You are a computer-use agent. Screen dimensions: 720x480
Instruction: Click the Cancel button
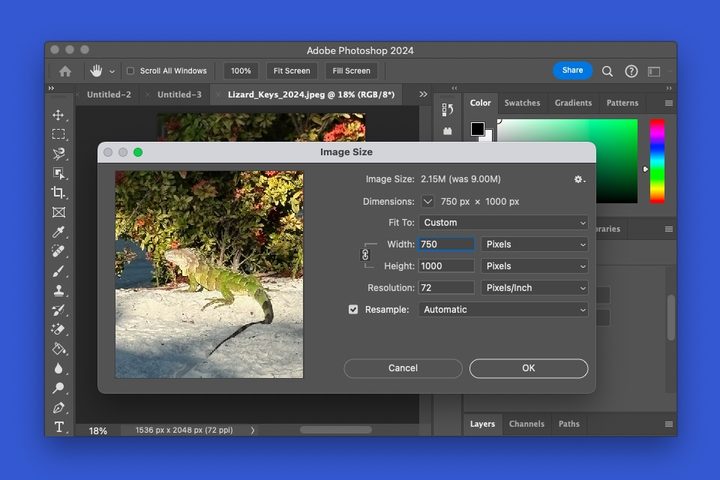point(403,368)
